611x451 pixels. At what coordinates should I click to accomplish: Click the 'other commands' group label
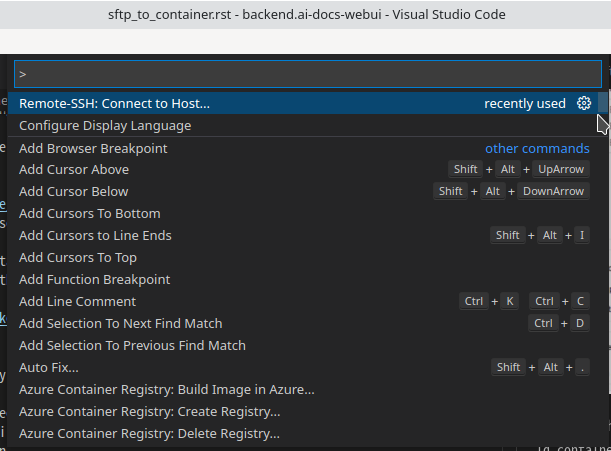pos(537,149)
